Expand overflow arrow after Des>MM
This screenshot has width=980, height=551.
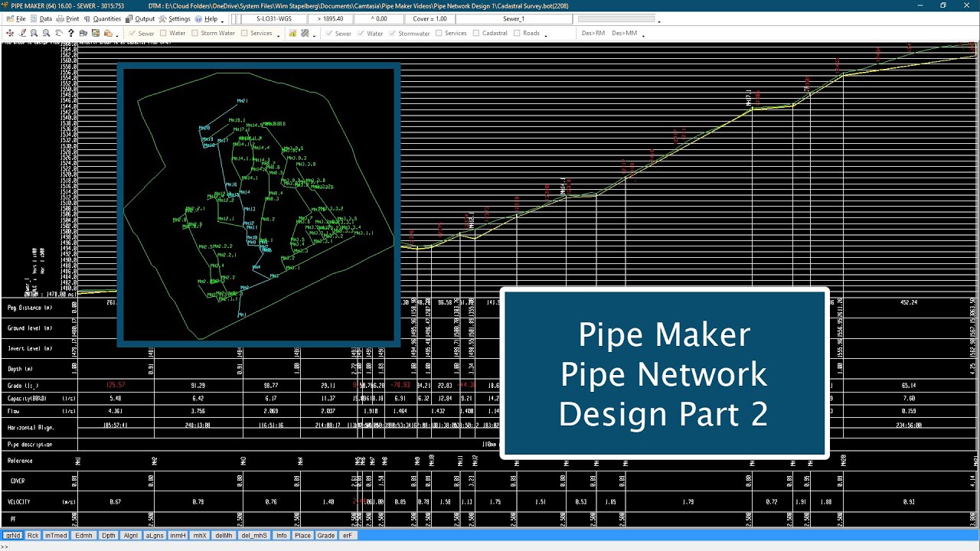pos(643,34)
